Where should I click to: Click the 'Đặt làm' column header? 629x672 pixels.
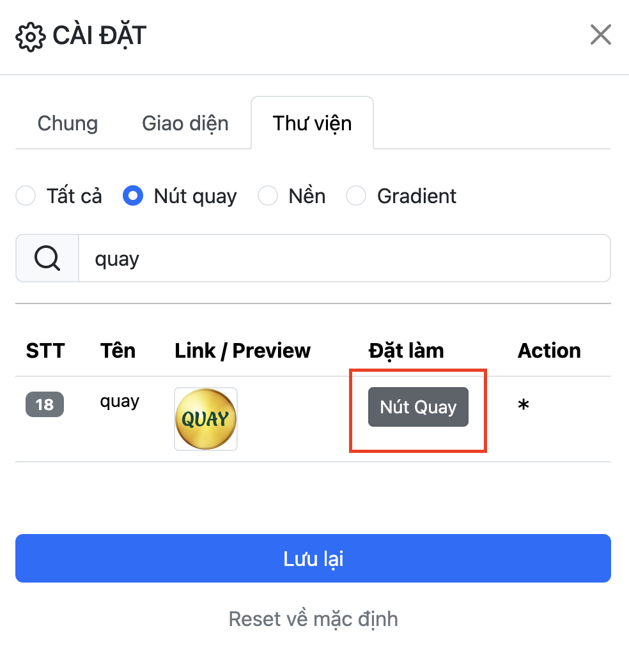click(x=407, y=350)
